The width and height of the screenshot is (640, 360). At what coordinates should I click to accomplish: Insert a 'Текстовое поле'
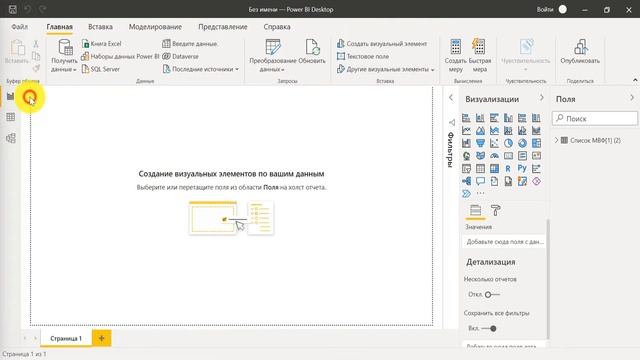363,56
